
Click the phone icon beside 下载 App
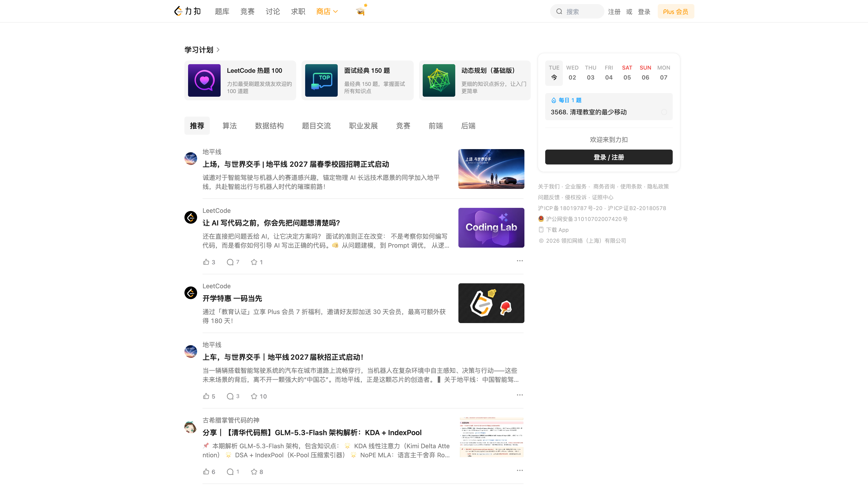[x=541, y=230]
